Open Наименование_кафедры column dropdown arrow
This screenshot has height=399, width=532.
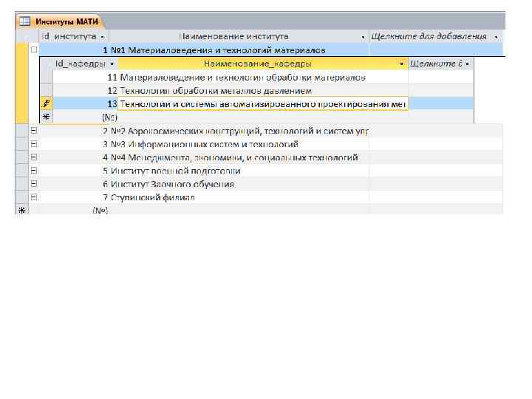click(x=402, y=64)
